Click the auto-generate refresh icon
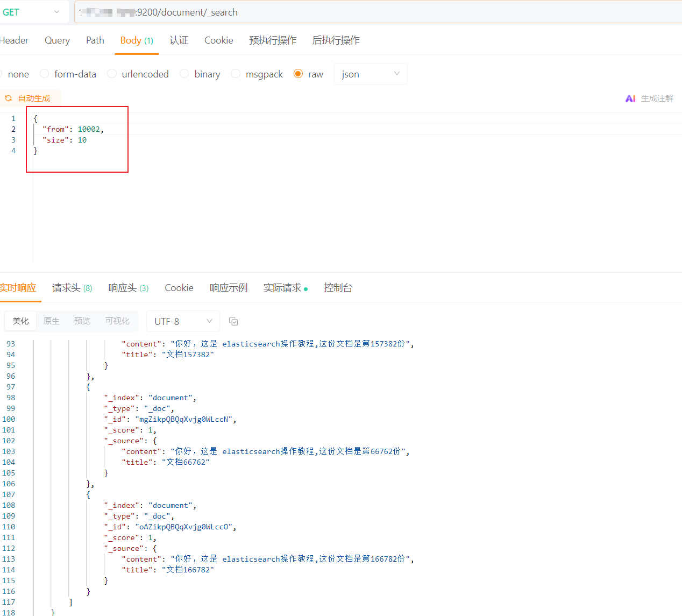Viewport: 682px width, 616px height. tap(8, 98)
